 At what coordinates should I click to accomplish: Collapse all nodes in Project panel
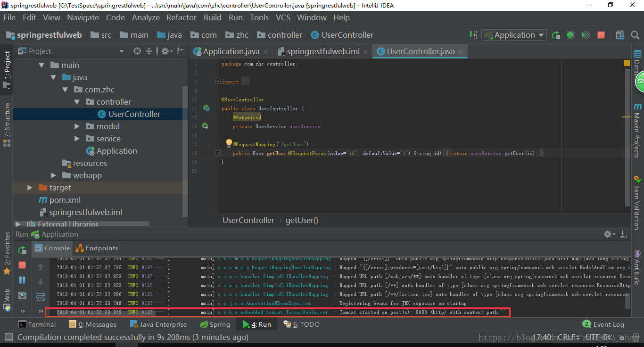pos(149,51)
